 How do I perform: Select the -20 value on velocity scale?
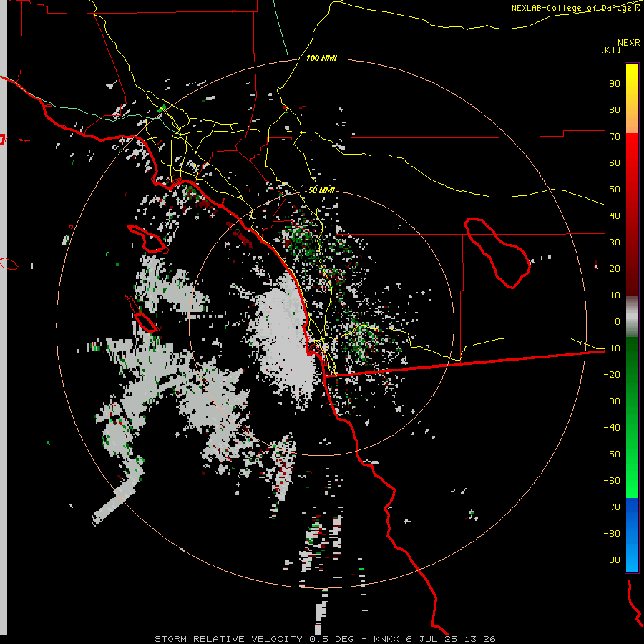(612, 374)
